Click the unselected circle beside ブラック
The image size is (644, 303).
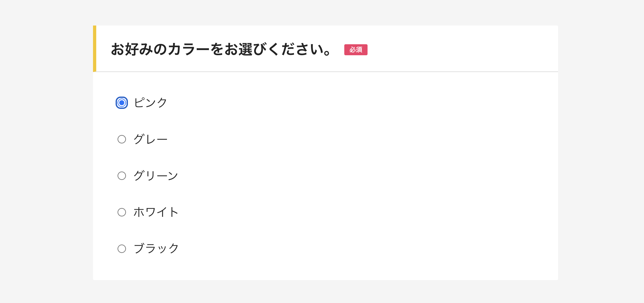pyautogui.click(x=122, y=248)
